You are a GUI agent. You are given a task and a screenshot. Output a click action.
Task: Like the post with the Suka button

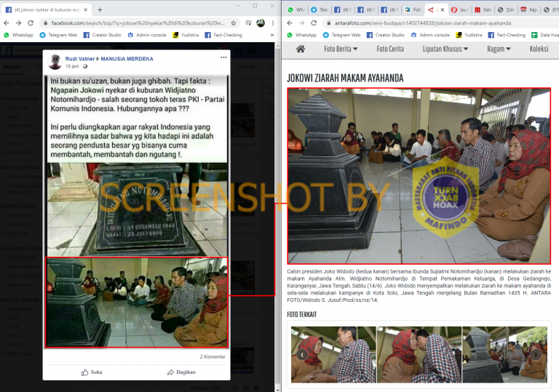(92, 372)
